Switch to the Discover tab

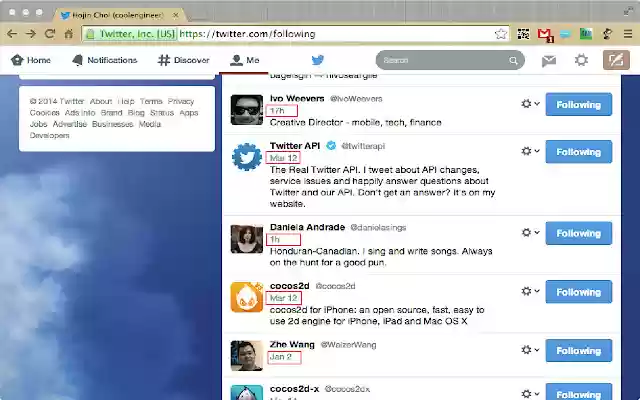point(184,60)
